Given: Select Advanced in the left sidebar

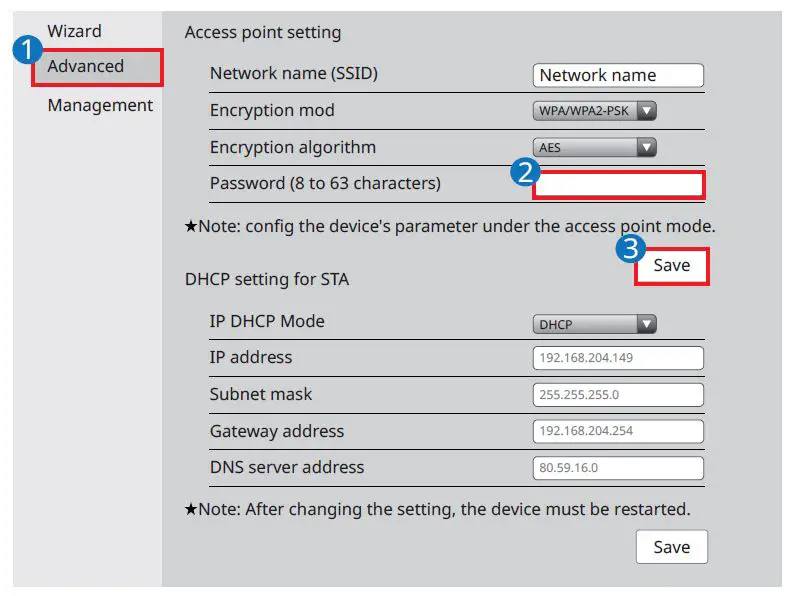Looking at the screenshot, I should click(86, 67).
